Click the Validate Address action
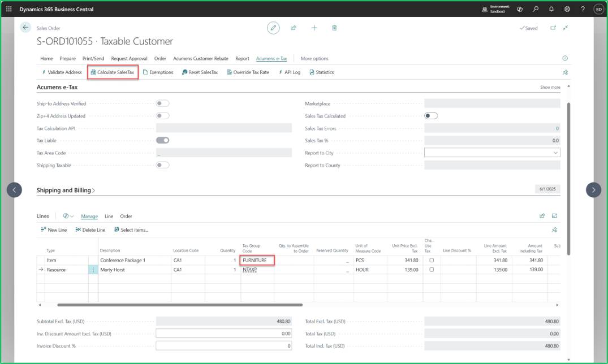The image size is (608, 364). pyautogui.click(x=61, y=72)
